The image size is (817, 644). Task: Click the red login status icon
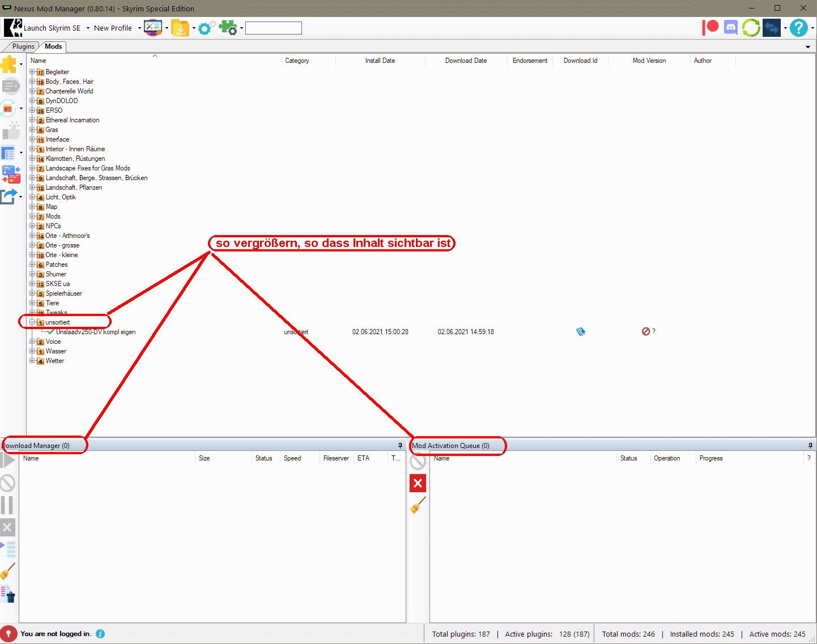[x=8, y=634]
